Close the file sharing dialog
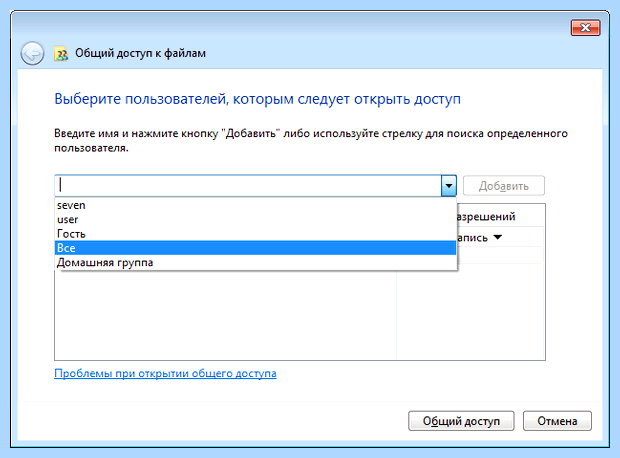The height and width of the screenshot is (458, 620). (585, 27)
